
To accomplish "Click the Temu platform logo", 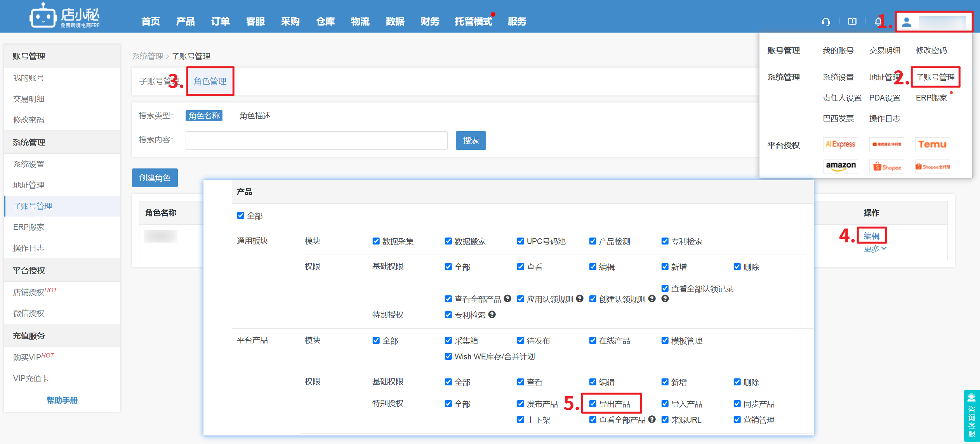I will [x=932, y=144].
